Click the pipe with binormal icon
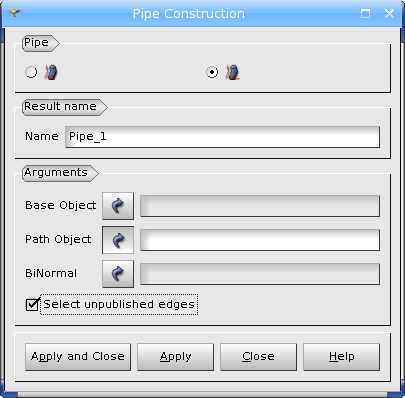The image size is (405, 398). click(x=232, y=72)
